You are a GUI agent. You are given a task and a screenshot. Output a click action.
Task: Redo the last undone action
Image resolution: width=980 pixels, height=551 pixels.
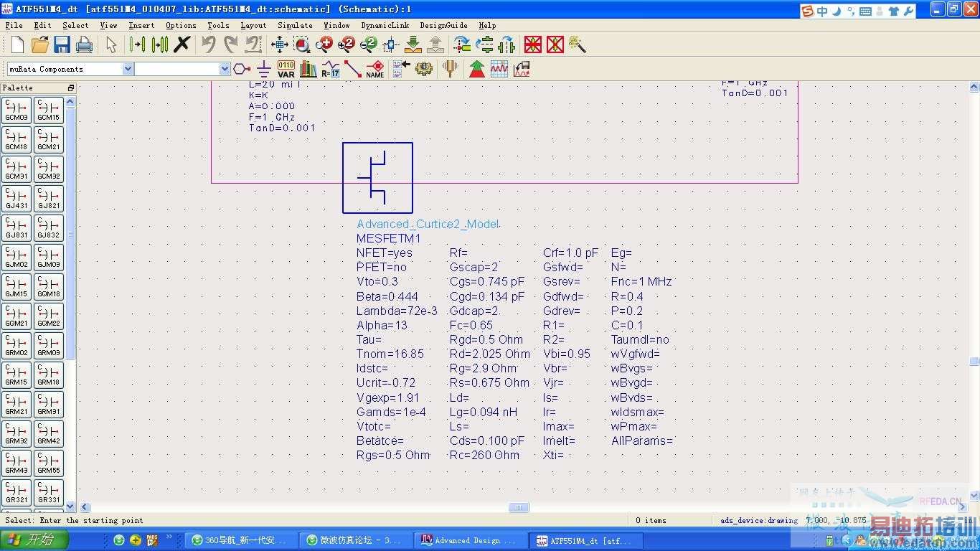coord(230,44)
